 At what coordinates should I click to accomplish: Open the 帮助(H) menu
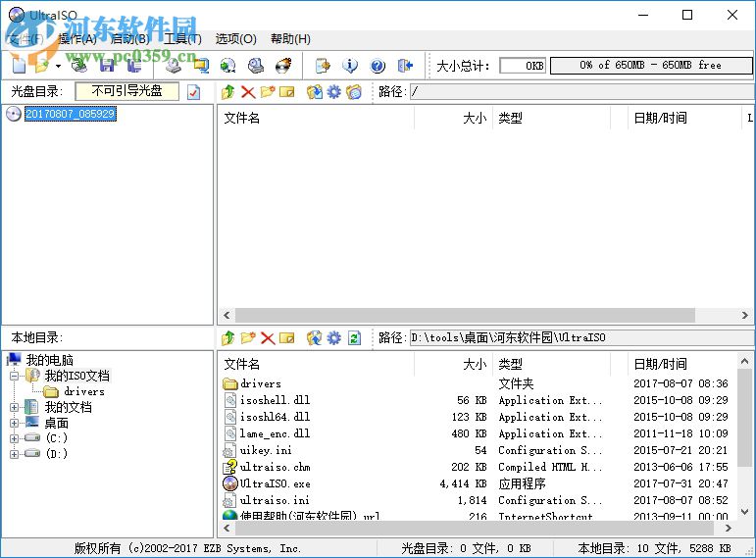tap(291, 38)
